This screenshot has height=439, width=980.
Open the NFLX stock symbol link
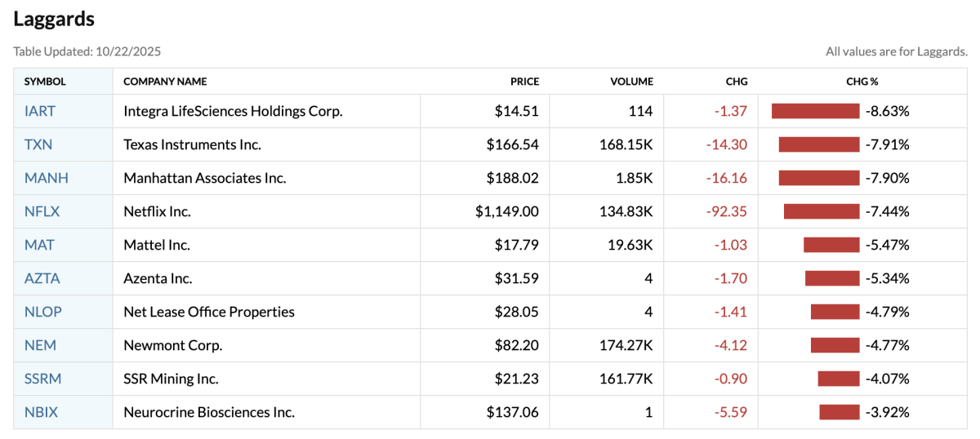[42, 211]
